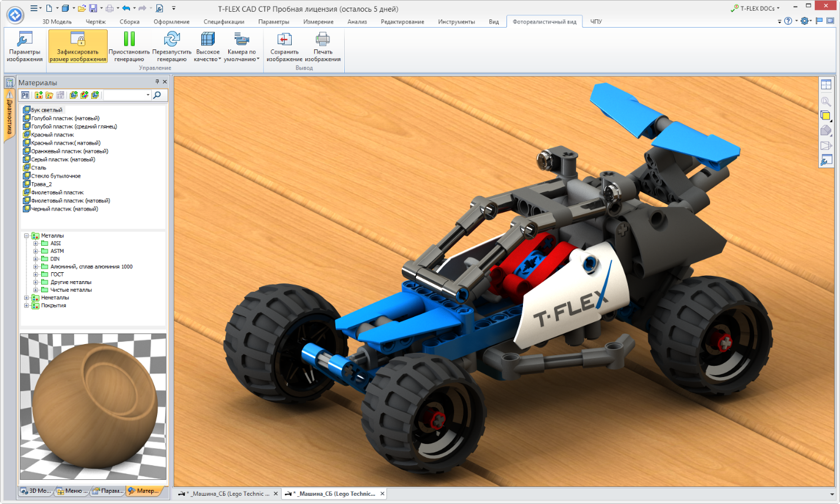Open the T-FLEX DOCs dropdown
Viewport: 840px width, 504px height.
pyautogui.click(x=755, y=8)
